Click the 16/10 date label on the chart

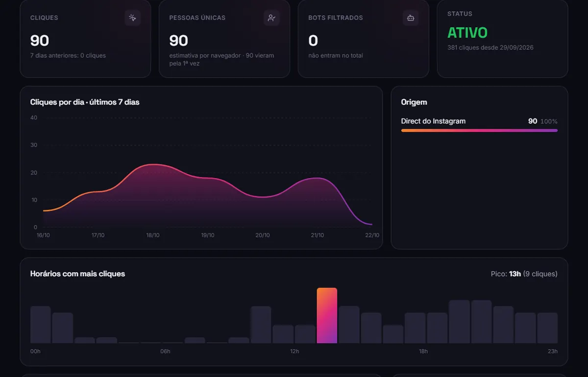(43, 235)
